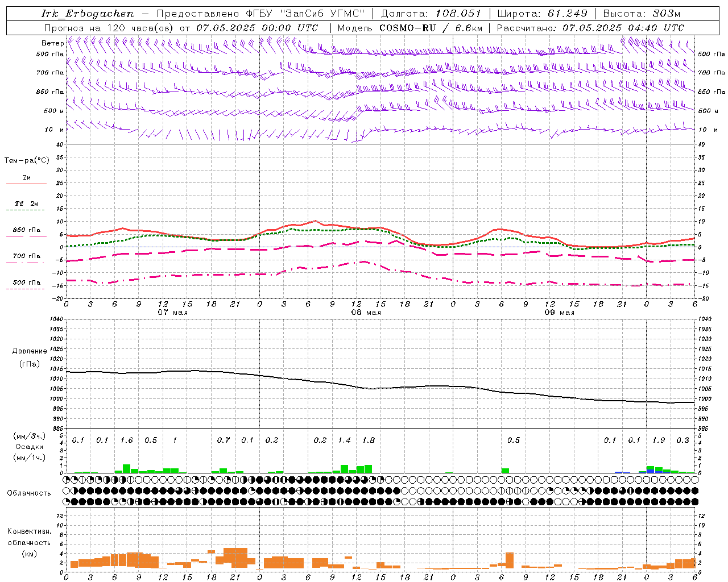The width and height of the screenshot is (728, 582).
Task: Click the 850 гПа temperature legend entry
Action: (x=27, y=230)
